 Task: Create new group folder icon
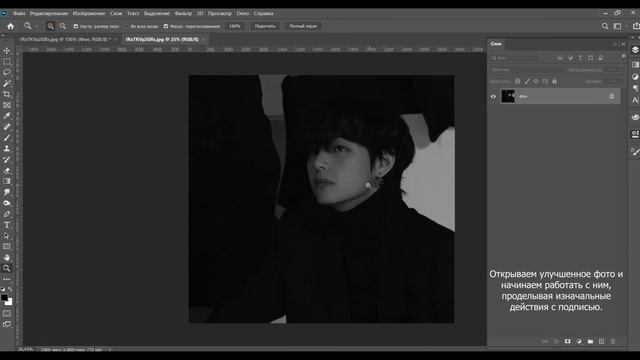point(590,341)
